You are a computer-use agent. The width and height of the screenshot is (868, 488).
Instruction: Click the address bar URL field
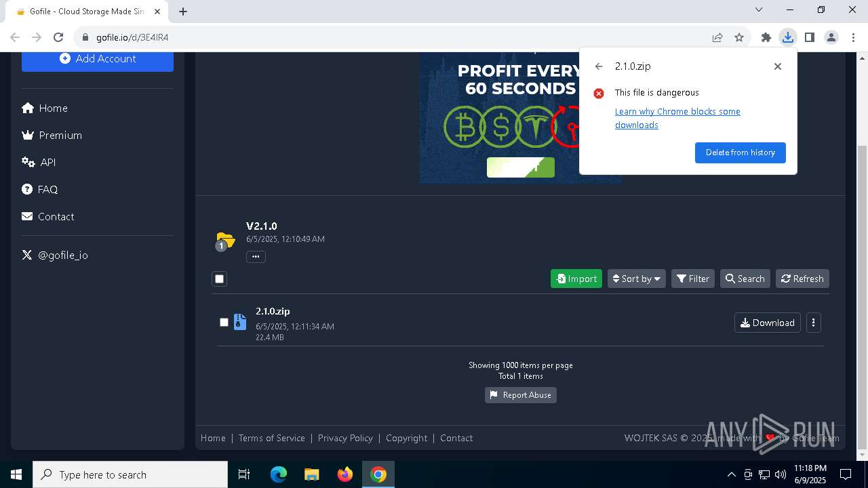(x=400, y=37)
